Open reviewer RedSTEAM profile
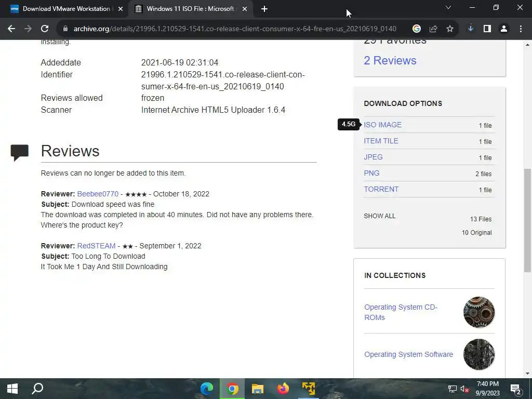The width and height of the screenshot is (532, 399). 96,246
